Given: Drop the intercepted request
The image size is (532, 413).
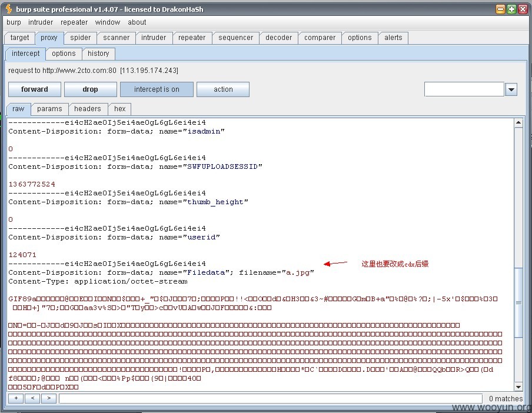Looking at the screenshot, I should (90, 89).
